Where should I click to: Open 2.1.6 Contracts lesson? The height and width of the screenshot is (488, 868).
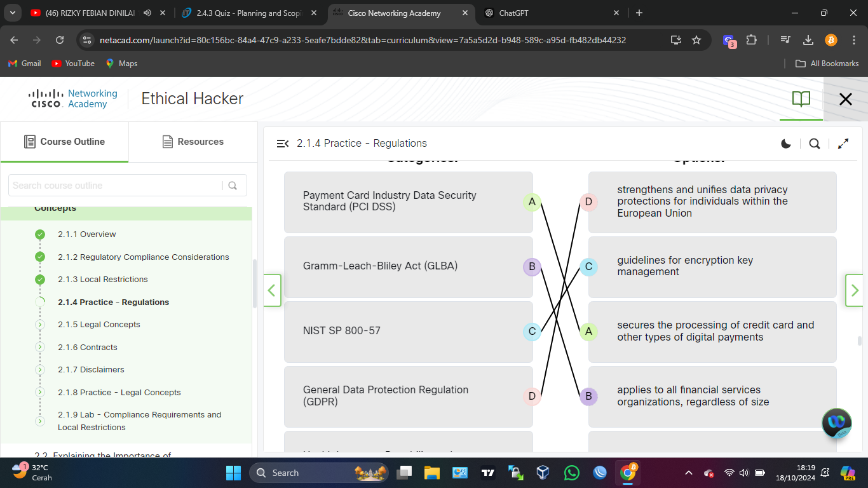(x=87, y=348)
